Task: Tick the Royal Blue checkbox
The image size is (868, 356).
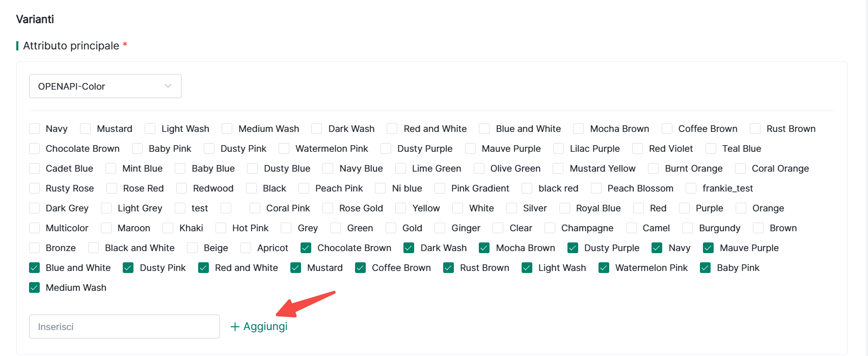Action: click(x=565, y=208)
